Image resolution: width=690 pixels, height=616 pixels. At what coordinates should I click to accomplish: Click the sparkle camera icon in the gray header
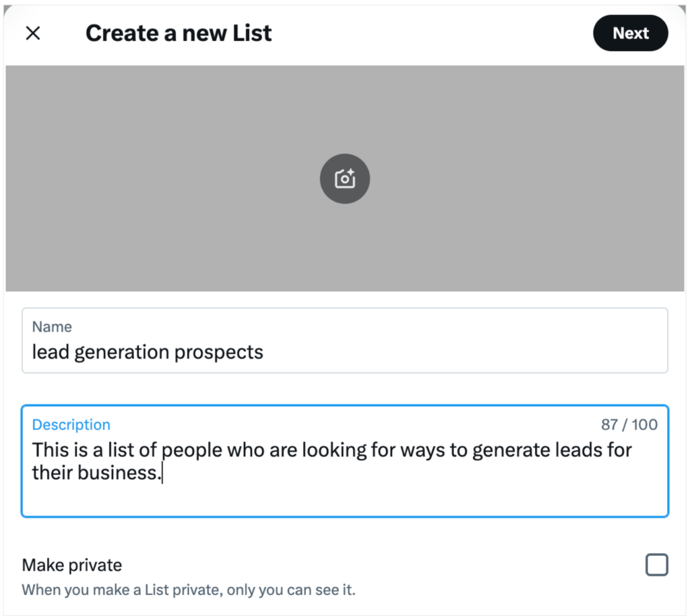(x=345, y=179)
